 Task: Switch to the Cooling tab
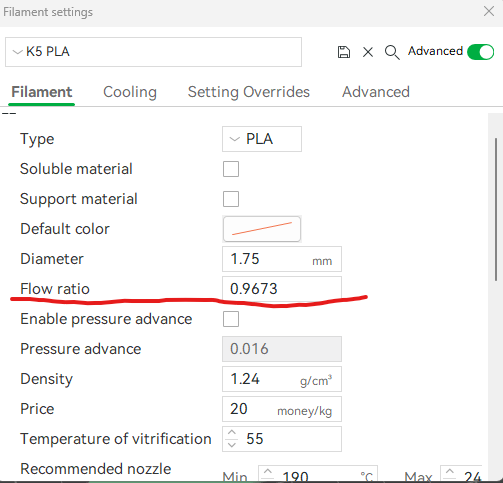point(130,92)
